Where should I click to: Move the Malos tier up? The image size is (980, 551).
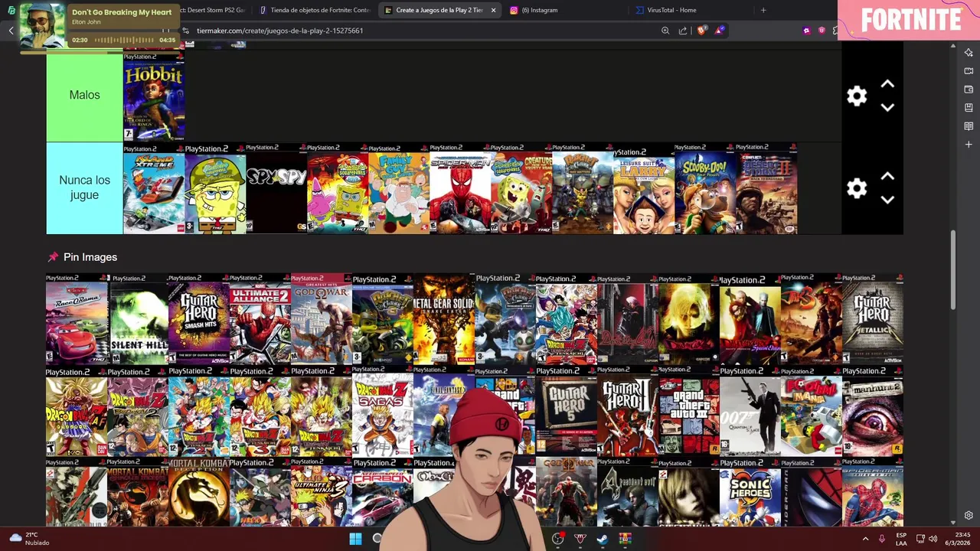(x=887, y=84)
